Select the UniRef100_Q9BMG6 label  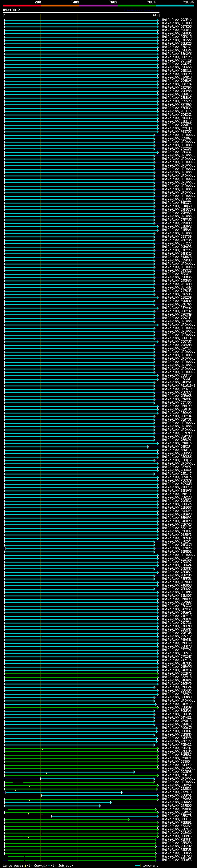click(x=176, y=277)
